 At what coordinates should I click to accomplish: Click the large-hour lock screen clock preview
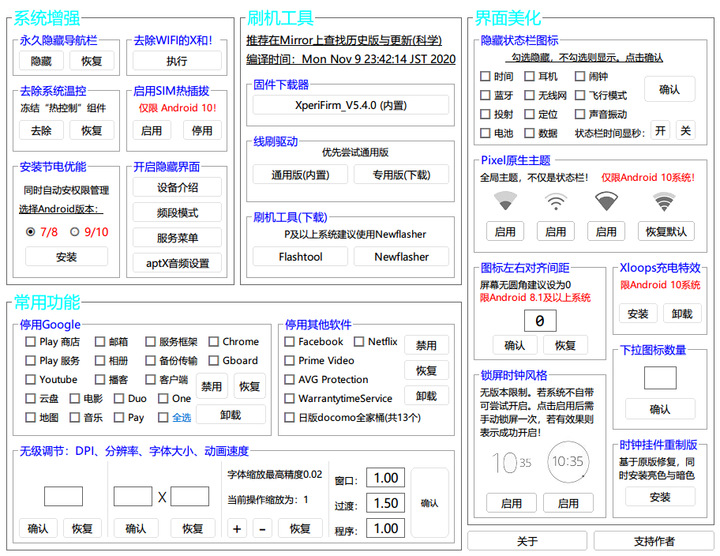click(x=512, y=462)
